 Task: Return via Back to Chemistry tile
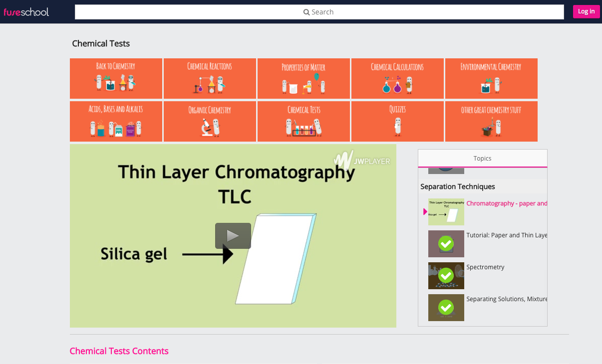click(116, 78)
